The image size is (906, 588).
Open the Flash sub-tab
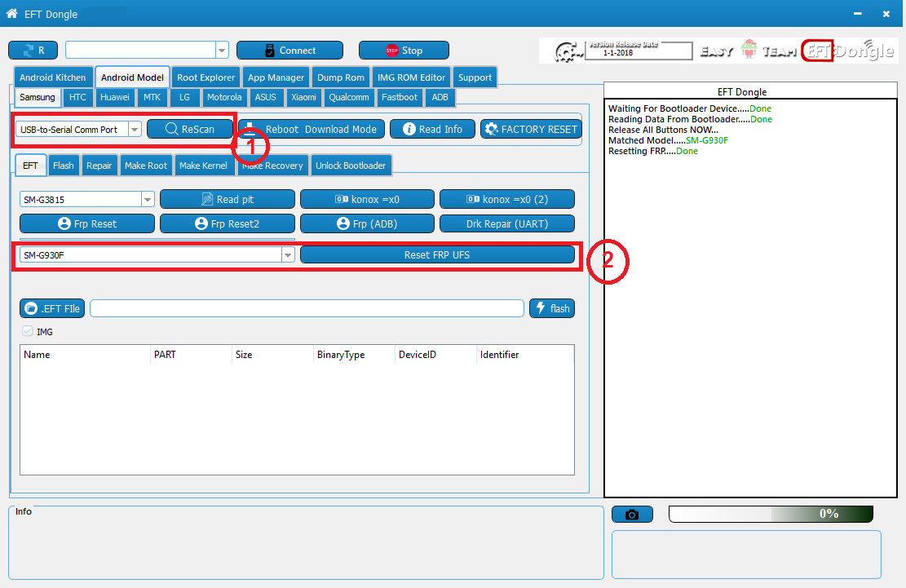64,166
